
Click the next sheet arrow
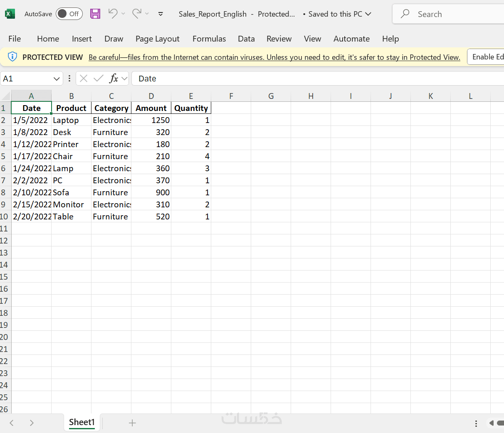tap(32, 423)
